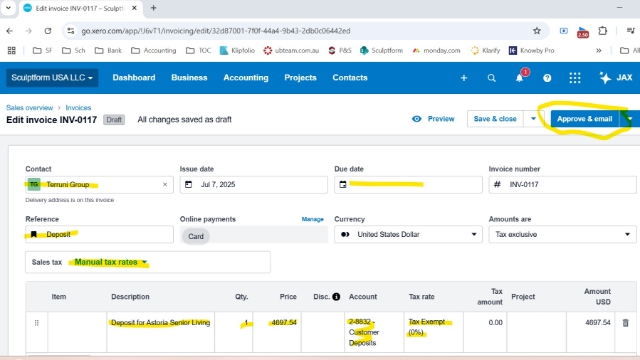
Task: Open the Xero help question mark
Action: [547, 78]
